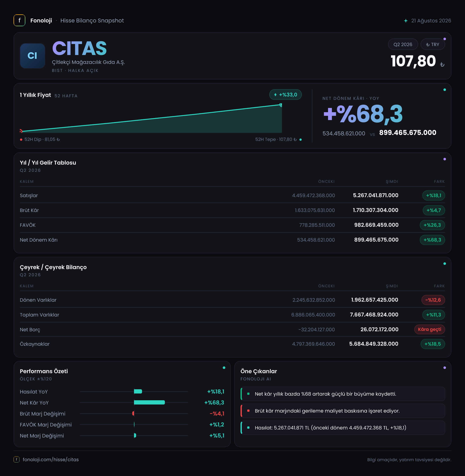Click the CI company logo tile
Viewport: 465px width, 476px height.
[33, 56]
